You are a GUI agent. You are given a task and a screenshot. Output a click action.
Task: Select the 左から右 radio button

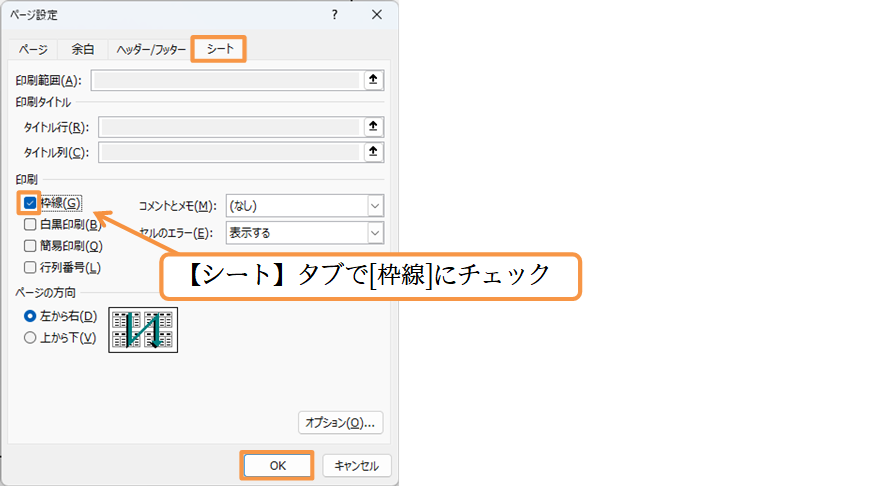[30, 316]
